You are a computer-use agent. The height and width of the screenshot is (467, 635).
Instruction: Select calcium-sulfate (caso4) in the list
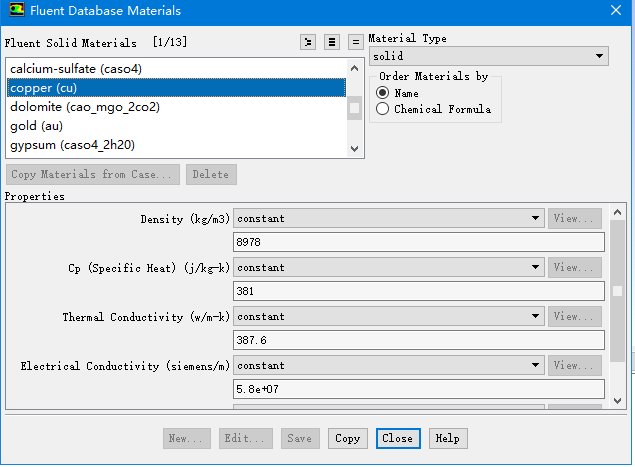point(176,69)
